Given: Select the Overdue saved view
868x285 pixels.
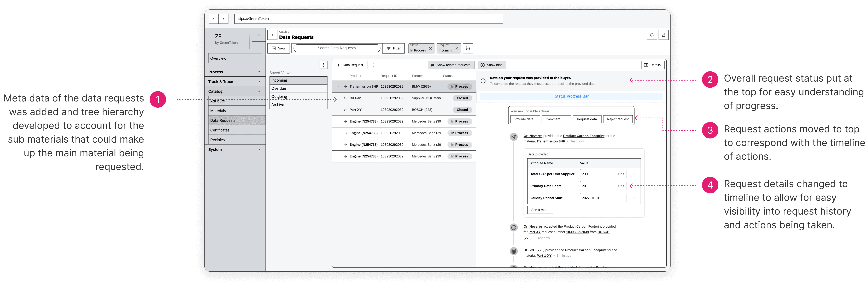Looking at the screenshot, I should click(x=298, y=88).
